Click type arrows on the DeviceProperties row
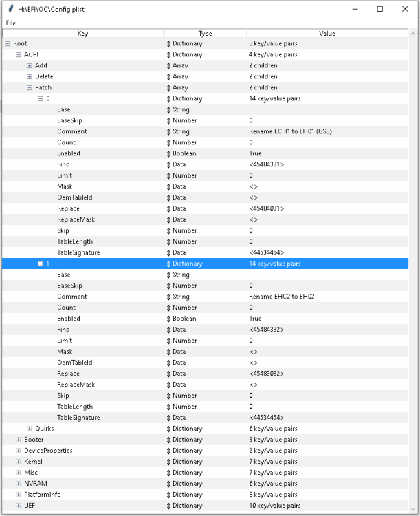The width and height of the screenshot is (420, 516). tap(168, 451)
